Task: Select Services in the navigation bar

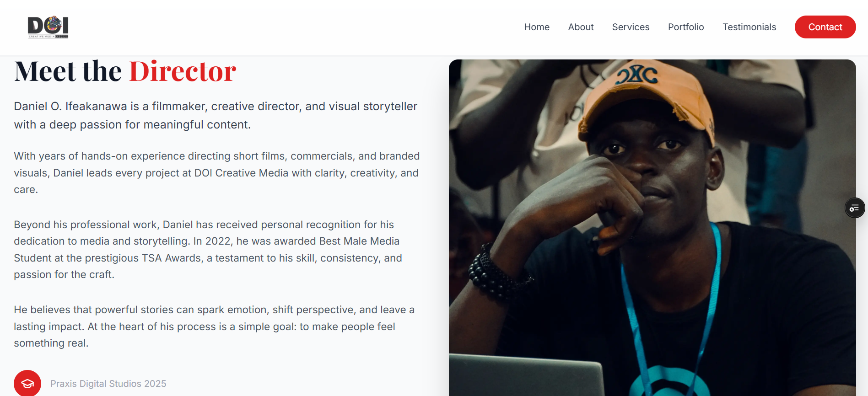Action: click(x=631, y=27)
